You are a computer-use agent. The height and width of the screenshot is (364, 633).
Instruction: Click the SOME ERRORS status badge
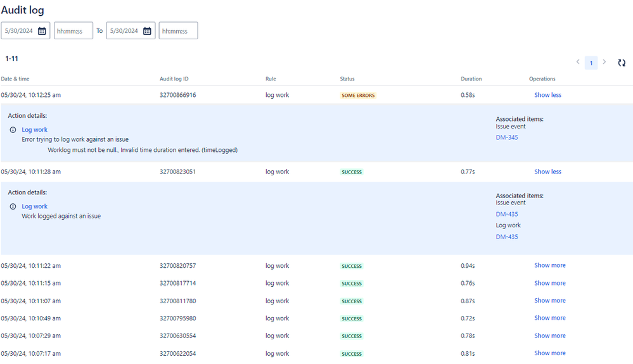tap(358, 96)
